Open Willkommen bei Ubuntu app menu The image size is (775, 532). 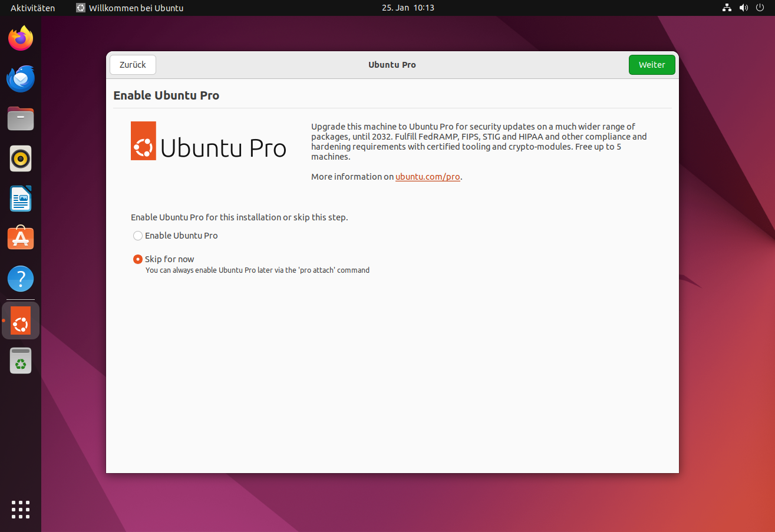point(130,8)
